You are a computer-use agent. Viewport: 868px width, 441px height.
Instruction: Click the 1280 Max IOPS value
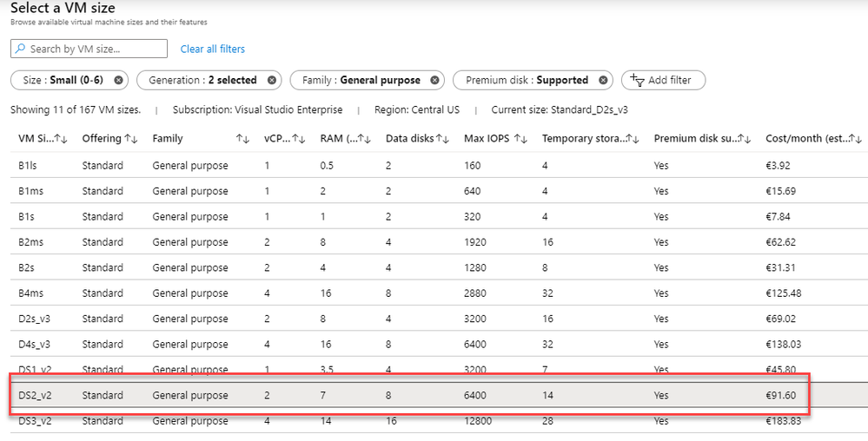475,267
